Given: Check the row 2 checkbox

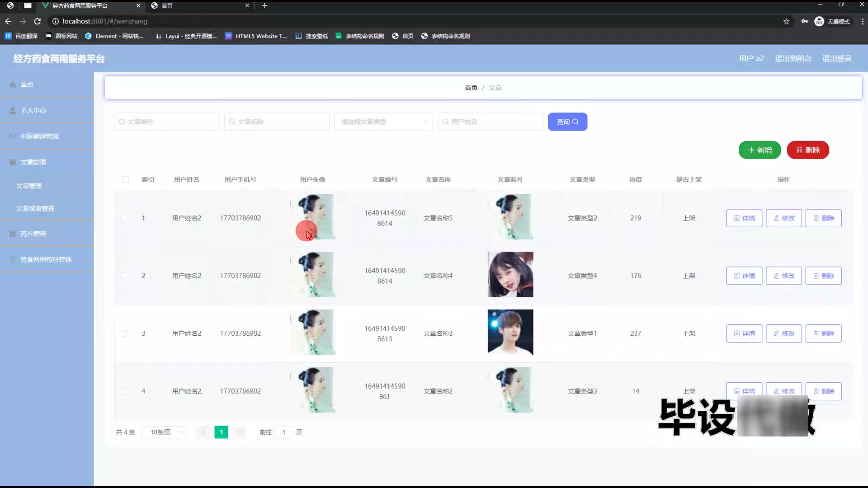Looking at the screenshot, I should (x=125, y=276).
